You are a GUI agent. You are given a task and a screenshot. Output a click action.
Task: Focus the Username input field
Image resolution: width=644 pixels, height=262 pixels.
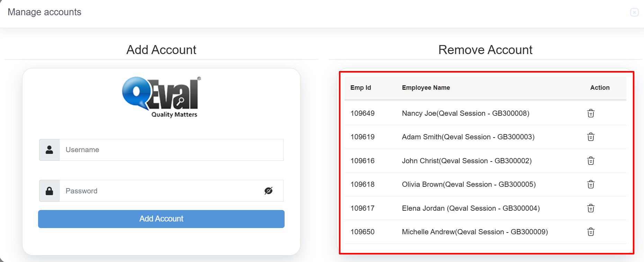[171, 150]
